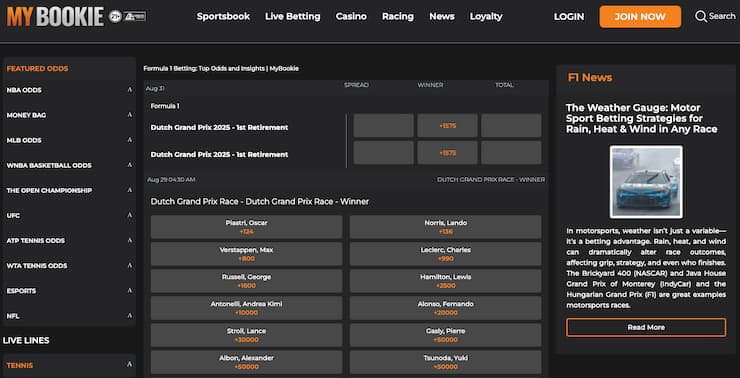Select NBA ODDS in featured odds

[x=24, y=90]
